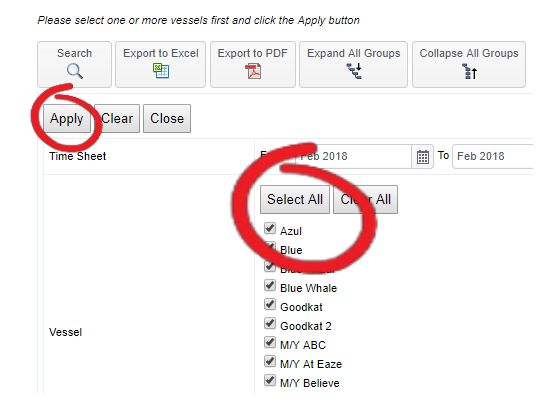556x403 pixels.
Task: Toggle the M/Y Believe checkbox
Action: tap(270, 381)
